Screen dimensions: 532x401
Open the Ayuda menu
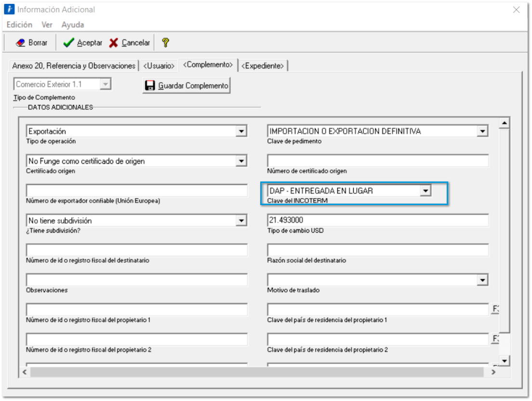(72, 25)
